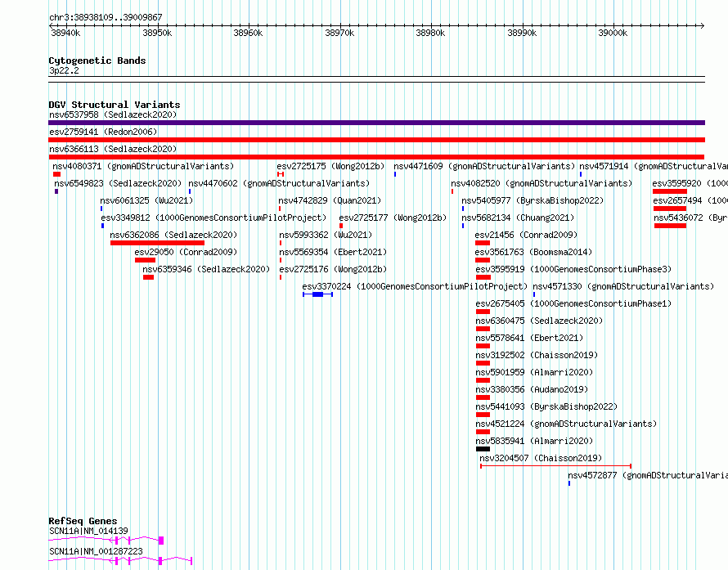Click the thin red nsv3204507 span line

pyautogui.click(x=555, y=466)
